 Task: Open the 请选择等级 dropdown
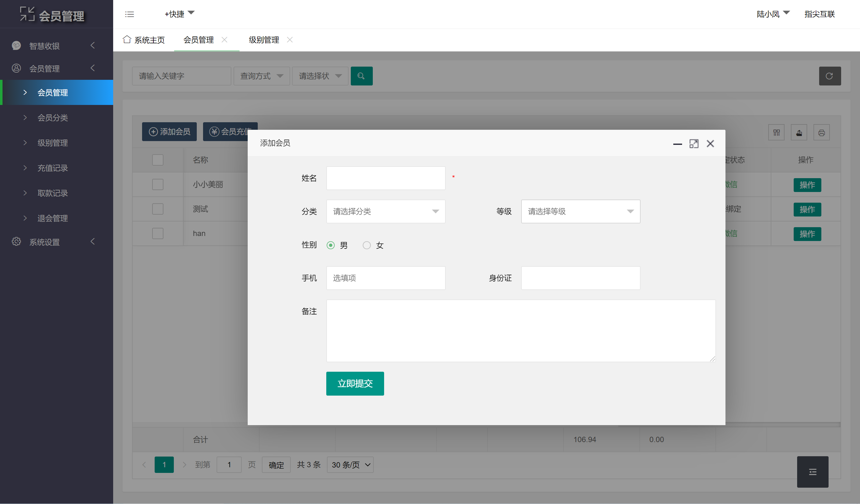click(x=581, y=211)
